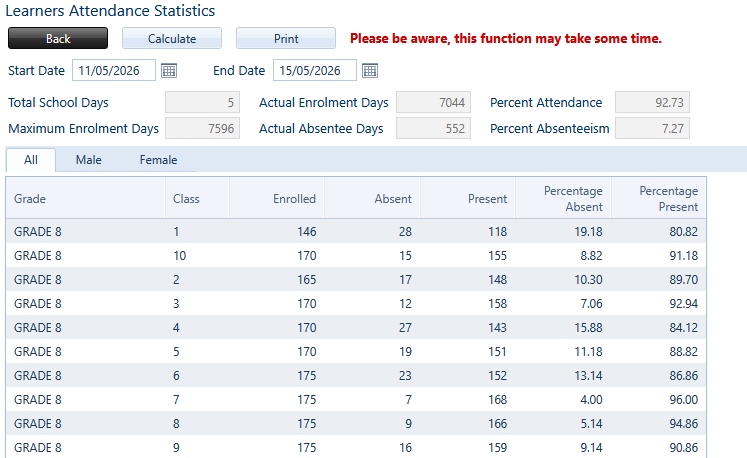The image size is (747, 458).
Task: Click the Actual Enrolment Days value field
Action: tap(434, 102)
